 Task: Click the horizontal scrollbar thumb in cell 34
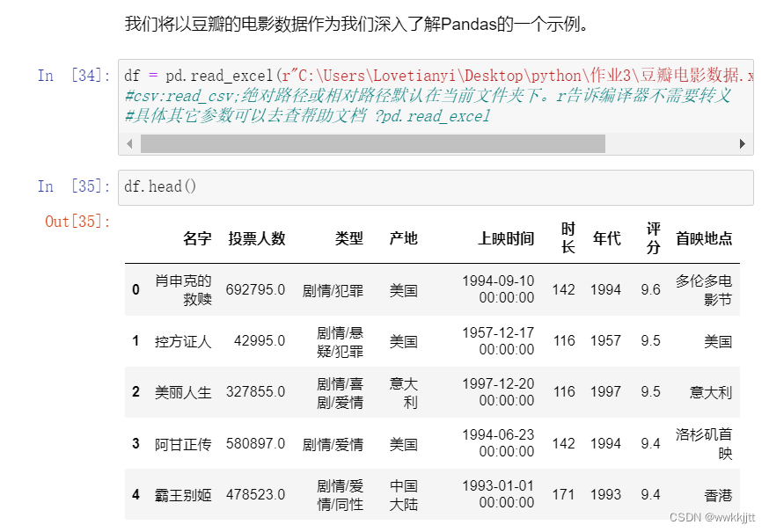click(373, 143)
